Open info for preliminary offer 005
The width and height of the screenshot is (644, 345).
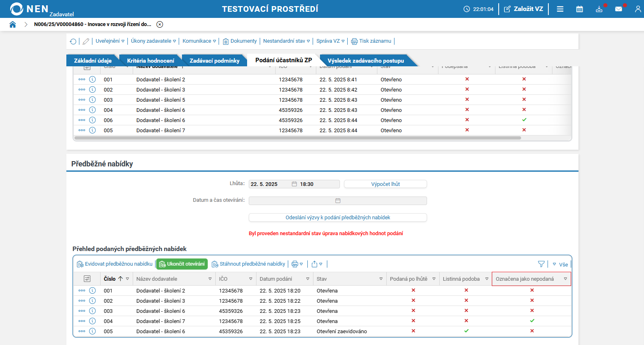pos(92,331)
